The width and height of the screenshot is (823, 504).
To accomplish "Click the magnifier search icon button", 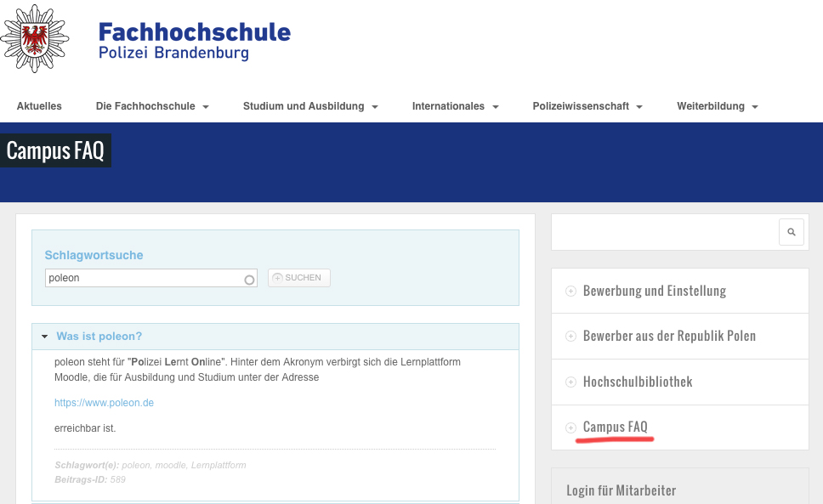I will 791,232.
